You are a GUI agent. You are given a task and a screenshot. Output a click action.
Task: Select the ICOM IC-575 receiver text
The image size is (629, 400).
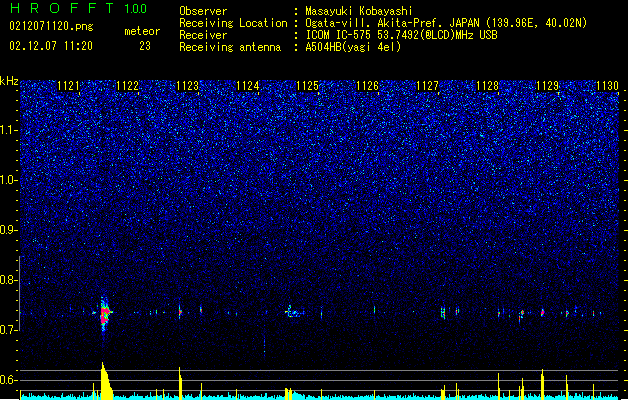coord(401,35)
